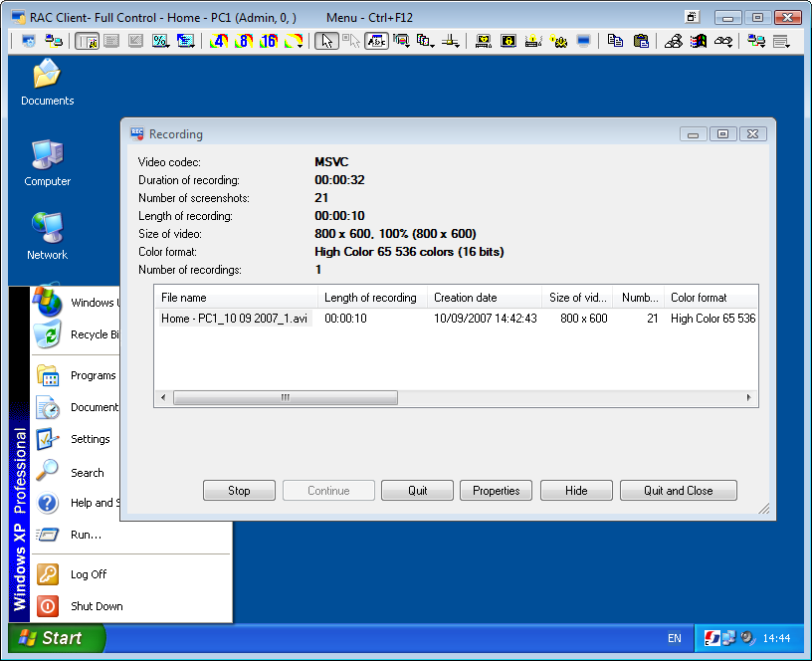Image resolution: width=812 pixels, height=661 pixels.
Task: Open Settings in the Start menu
Action: 76,439
